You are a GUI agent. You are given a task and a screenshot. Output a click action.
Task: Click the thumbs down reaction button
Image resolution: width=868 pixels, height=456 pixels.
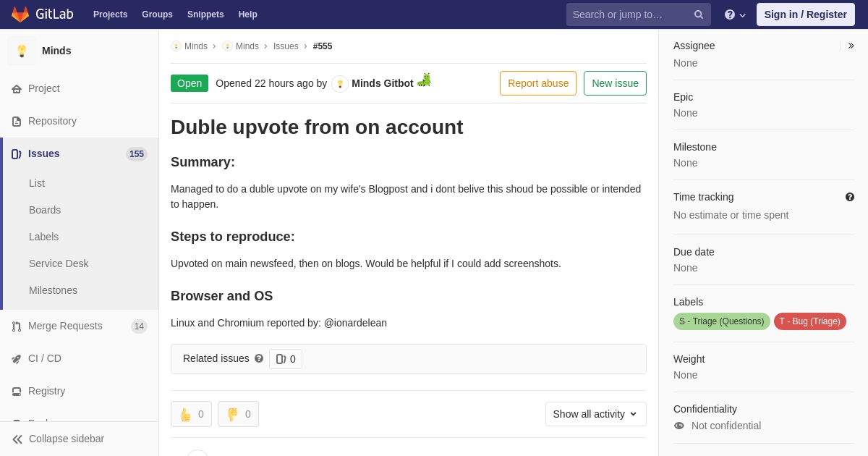[x=238, y=414]
